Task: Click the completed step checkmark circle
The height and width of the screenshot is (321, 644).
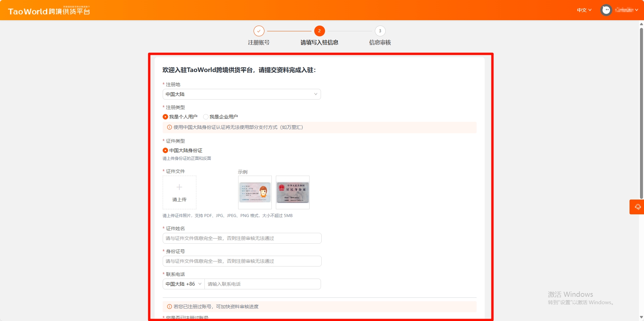Action: [259, 31]
